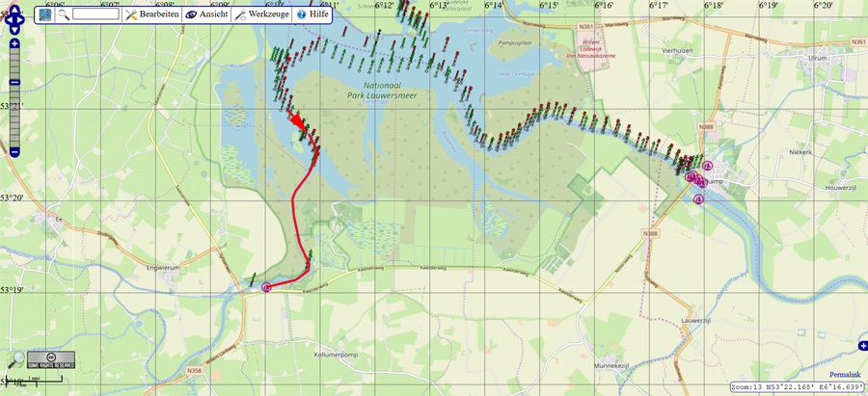This screenshot has height=396, width=868.
Task: Expand the layer switcher plus on right edge
Action: [x=861, y=345]
